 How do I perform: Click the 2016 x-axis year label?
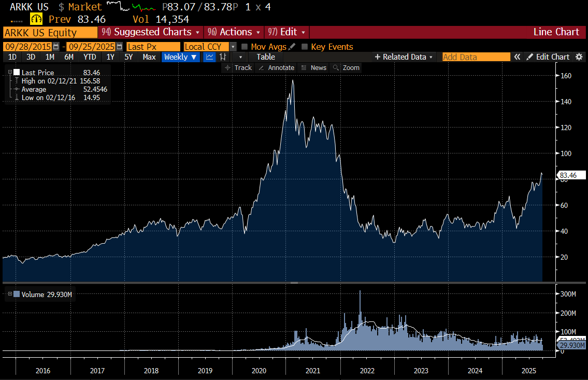coord(43,371)
